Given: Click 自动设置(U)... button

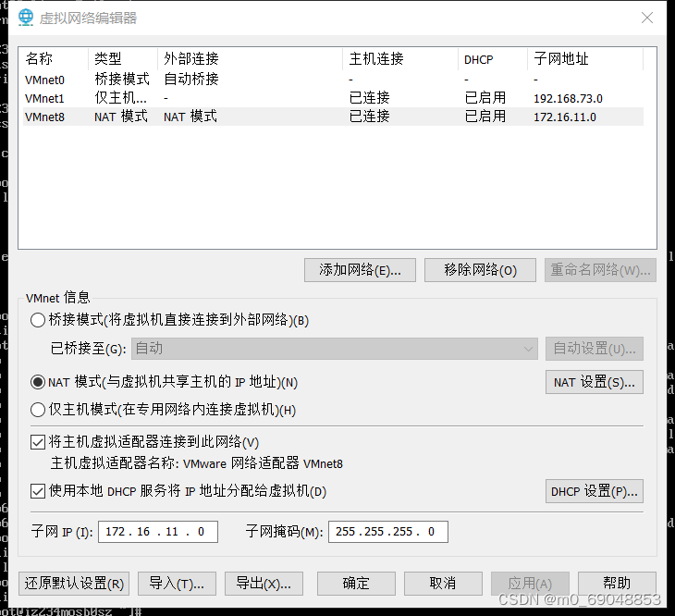Looking at the screenshot, I should click(x=594, y=349).
